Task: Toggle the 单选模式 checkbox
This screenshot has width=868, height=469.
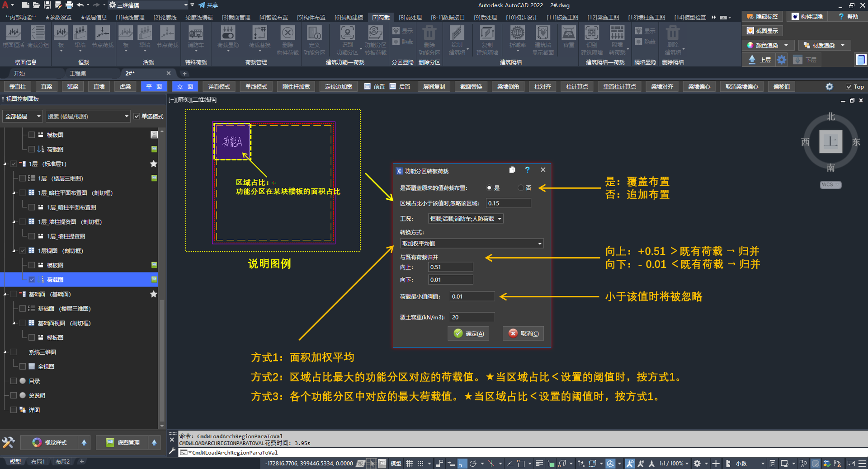Action: (137, 117)
